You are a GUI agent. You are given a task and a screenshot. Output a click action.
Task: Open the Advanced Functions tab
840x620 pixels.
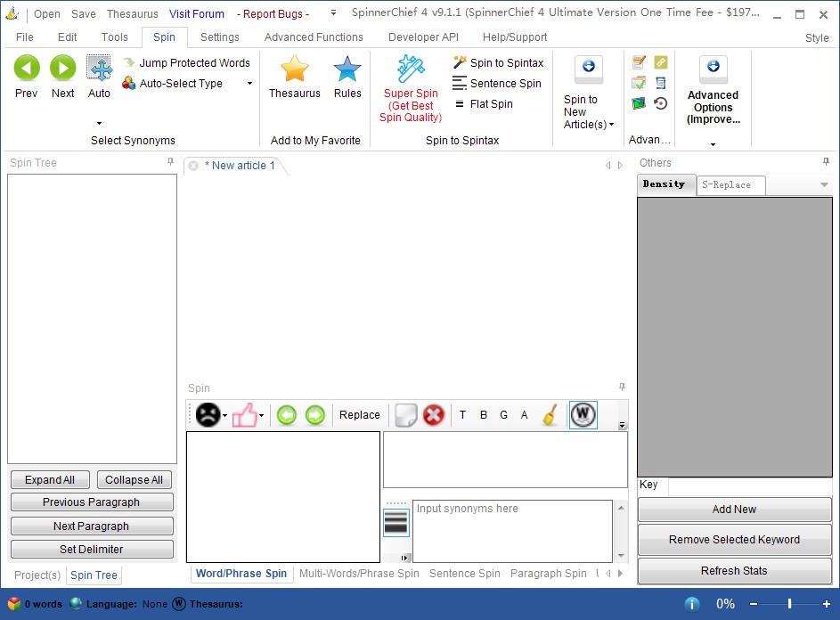[314, 37]
